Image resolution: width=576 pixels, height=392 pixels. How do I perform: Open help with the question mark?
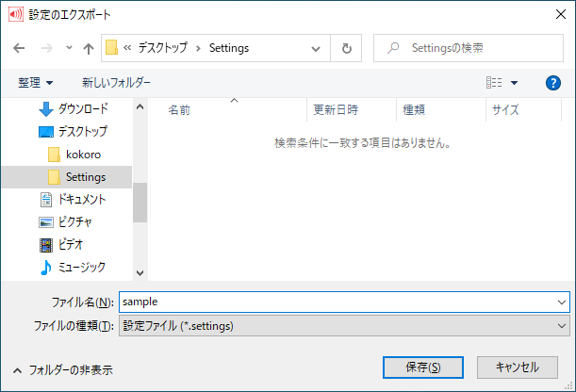click(552, 83)
